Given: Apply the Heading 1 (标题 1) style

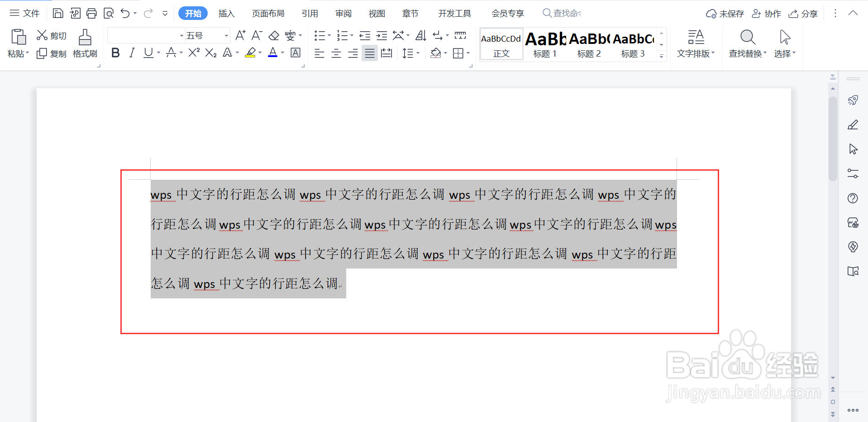Looking at the screenshot, I should pos(545,44).
